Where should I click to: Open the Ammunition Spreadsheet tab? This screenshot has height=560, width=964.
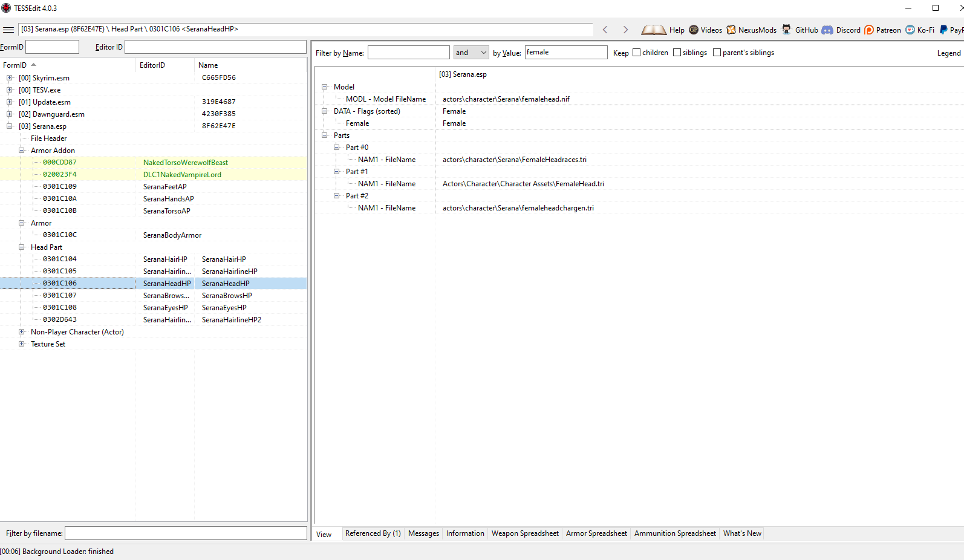(675, 533)
